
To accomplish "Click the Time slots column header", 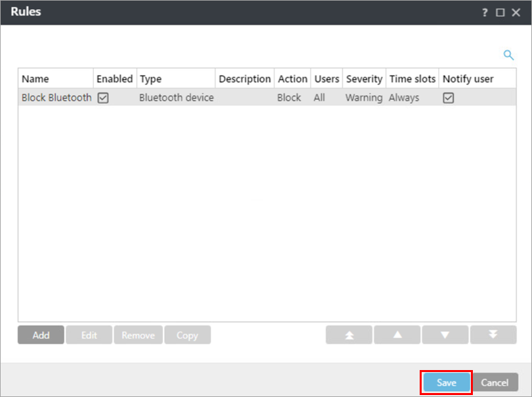I will pos(412,79).
